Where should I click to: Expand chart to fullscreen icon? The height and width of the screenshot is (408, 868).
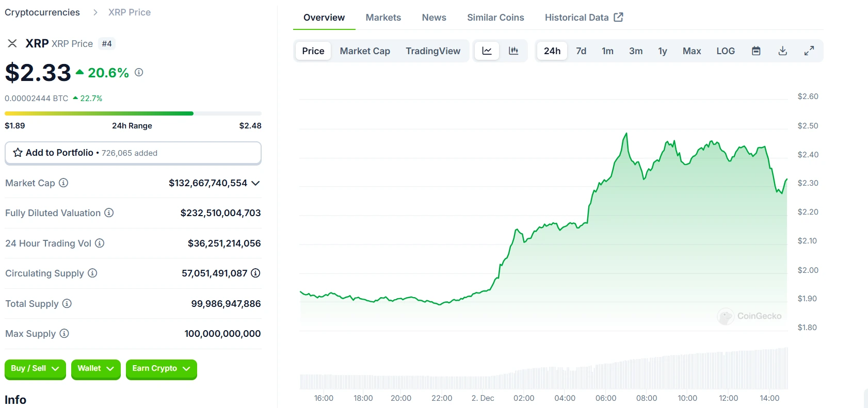click(x=809, y=51)
